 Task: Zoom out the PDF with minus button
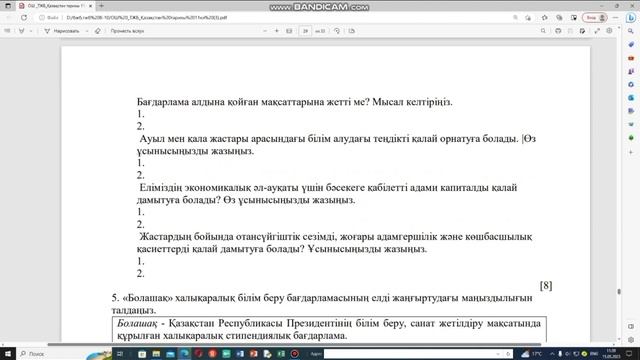pyautogui.click(x=265, y=31)
